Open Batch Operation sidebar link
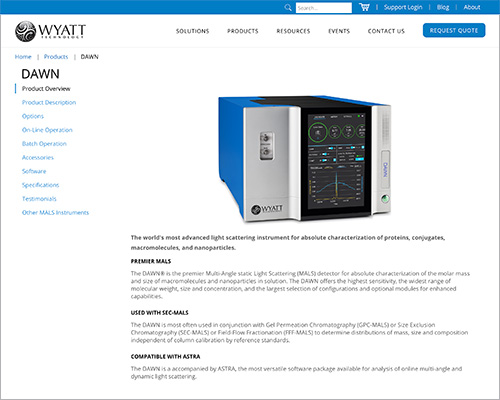 (44, 144)
